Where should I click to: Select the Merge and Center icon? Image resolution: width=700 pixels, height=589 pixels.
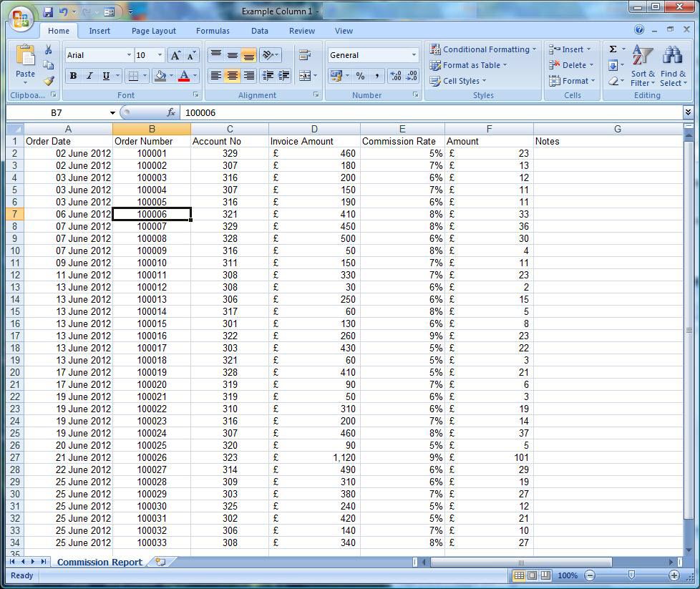coord(305,76)
